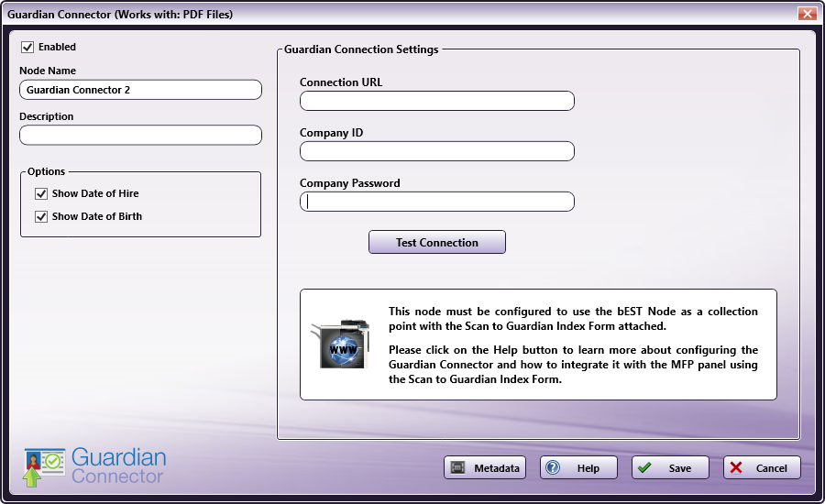
Task: Click the 'This node must be configured' paragraph
Action: pos(573,319)
